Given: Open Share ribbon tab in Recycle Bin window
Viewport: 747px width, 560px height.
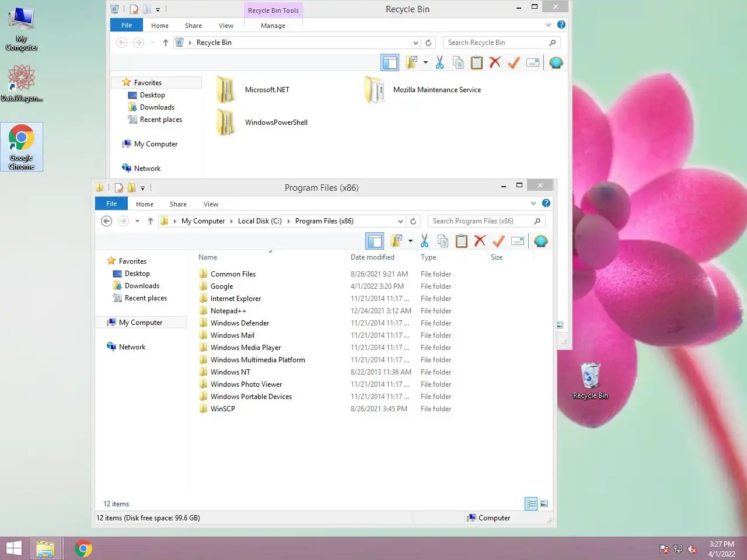Looking at the screenshot, I should [x=193, y=26].
